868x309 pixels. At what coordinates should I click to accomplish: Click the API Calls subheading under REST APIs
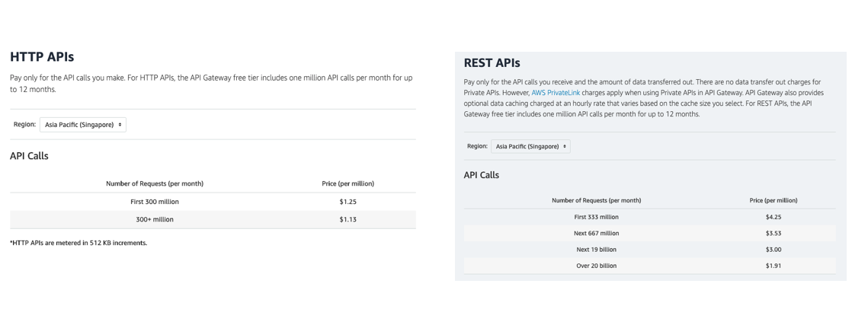click(x=482, y=175)
